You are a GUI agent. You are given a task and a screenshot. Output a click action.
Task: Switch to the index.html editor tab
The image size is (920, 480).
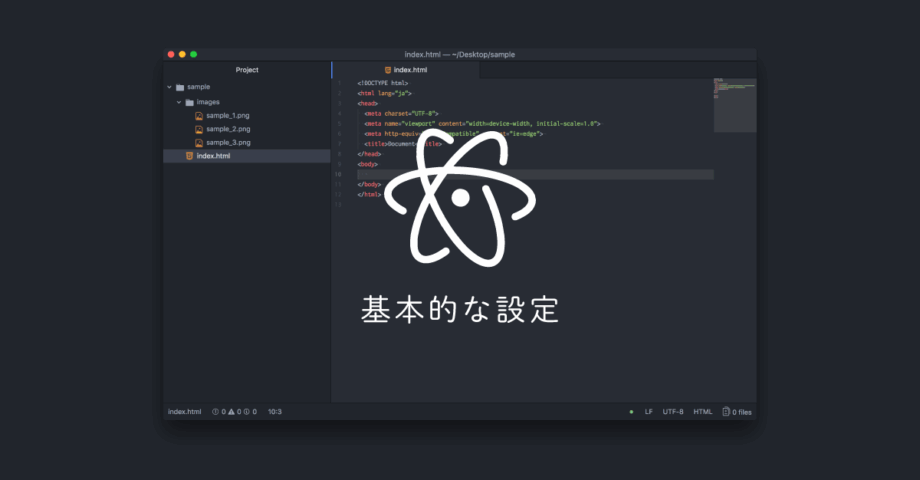pos(406,70)
